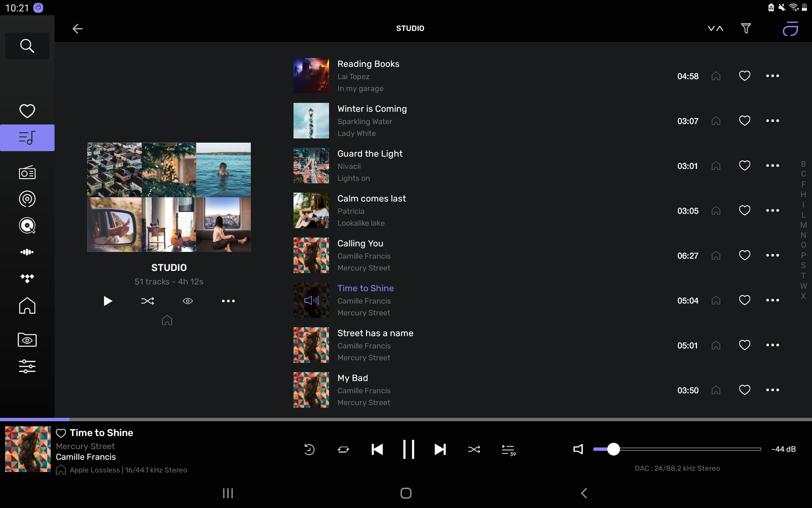Click the home icon on Calling You row
This screenshot has height=508, width=812.
(x=716, y=255)
